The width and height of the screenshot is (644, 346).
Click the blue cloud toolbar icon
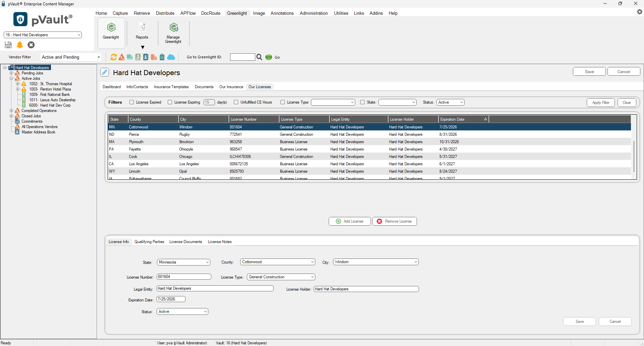coord(171,57)
